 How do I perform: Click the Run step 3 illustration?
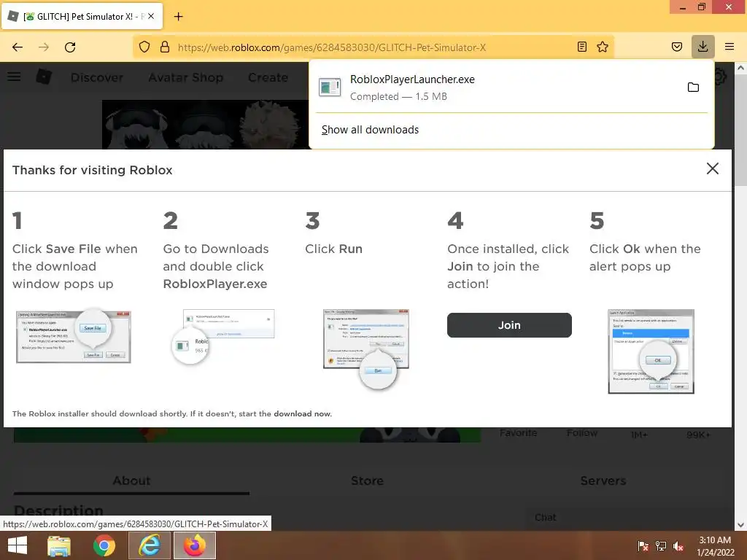[366, 349]
